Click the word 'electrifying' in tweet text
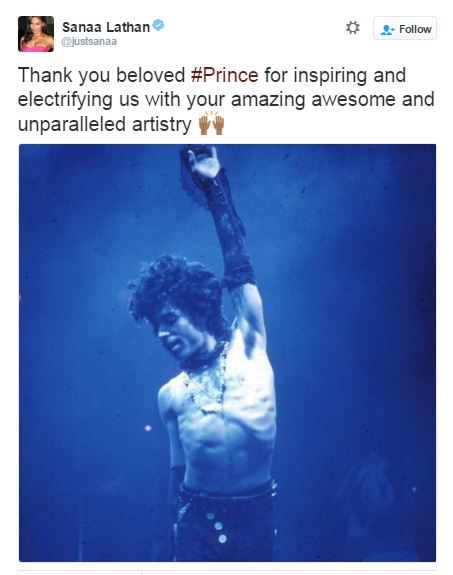Viewport: 453px width, 575px height. click(x=65, y=100)
